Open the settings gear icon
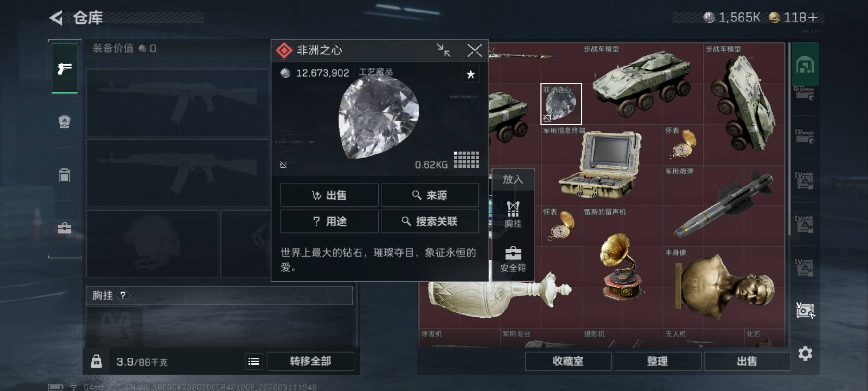The height and width of the screenshot is (391, 868). [x=805, y=353]
